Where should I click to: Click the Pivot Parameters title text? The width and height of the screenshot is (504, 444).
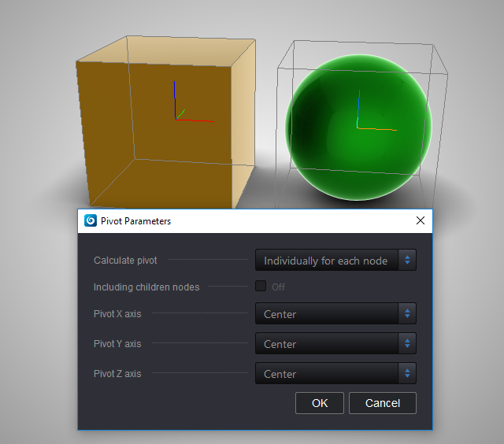135,221
